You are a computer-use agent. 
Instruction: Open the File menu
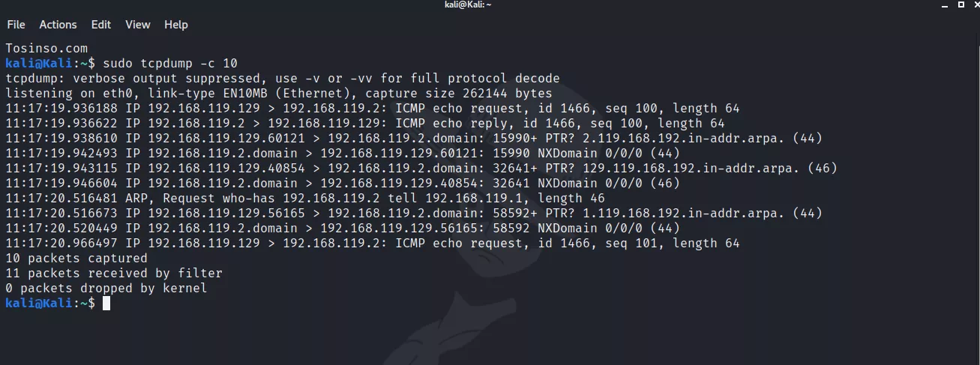tap(16, 25)
